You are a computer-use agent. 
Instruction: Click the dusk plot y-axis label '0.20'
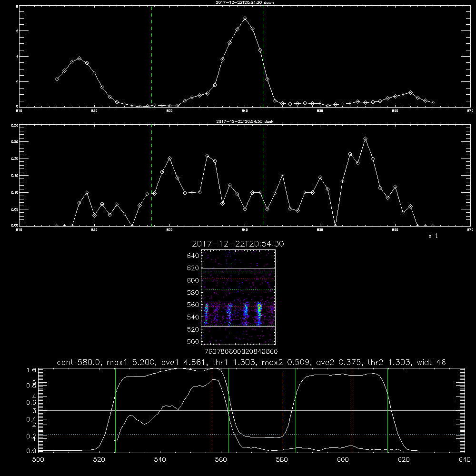pos(15,159)
